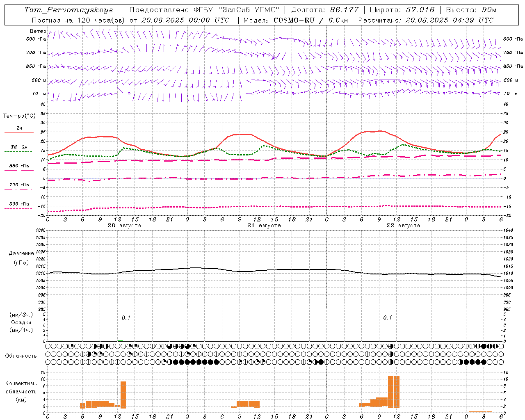This screenshot has height=420, width=525.
Task: Click the "Давление" pressure label
Action: pos(21,253)
